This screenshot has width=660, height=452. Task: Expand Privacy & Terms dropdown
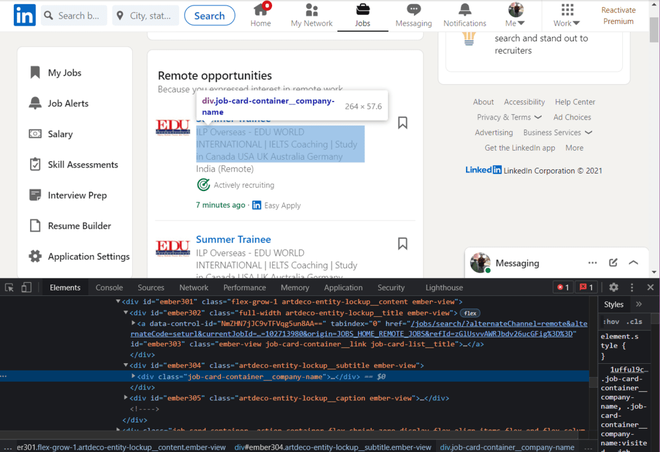click(509, 117)
